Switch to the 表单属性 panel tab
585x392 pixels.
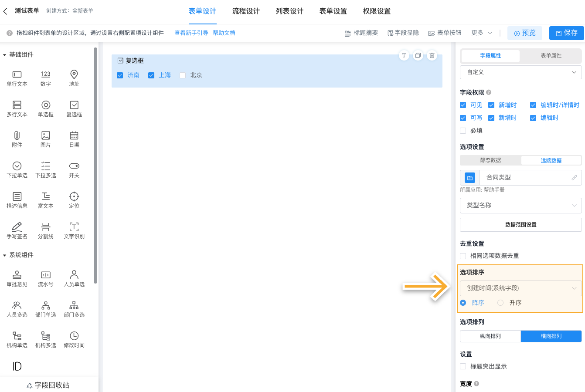[x=551, y=56]
